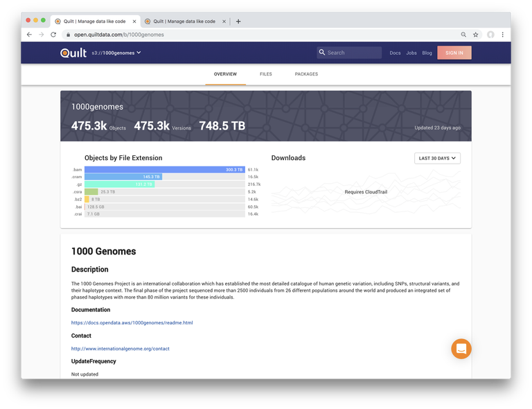Click the browser forward arrow
This screenshot has width=532, height=409.
click(x=41, y=35)
